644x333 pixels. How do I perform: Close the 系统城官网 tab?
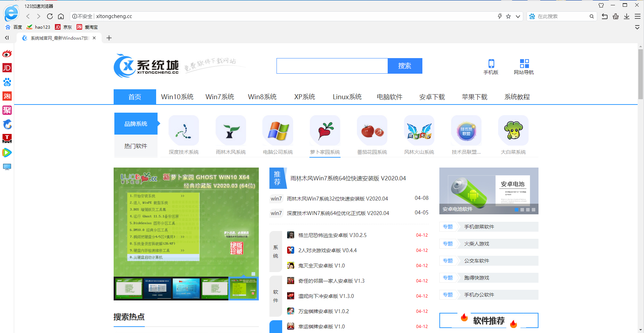[94, 38]
